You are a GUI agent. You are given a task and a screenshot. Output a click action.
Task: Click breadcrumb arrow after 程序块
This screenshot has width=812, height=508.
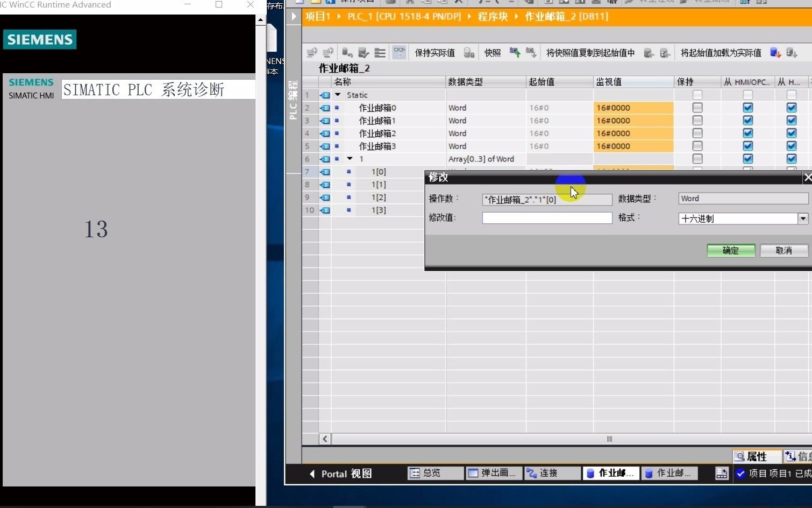click(x=516, y=17)
